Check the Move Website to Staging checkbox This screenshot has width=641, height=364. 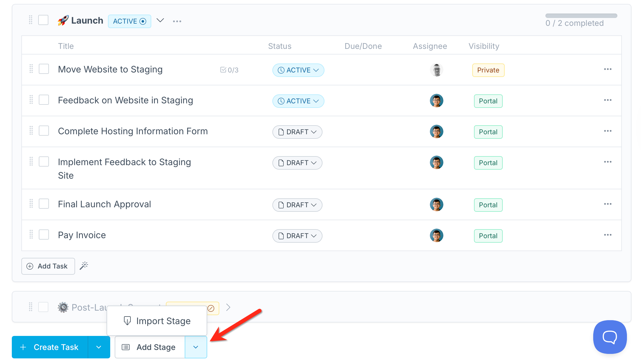pos(44,69)
